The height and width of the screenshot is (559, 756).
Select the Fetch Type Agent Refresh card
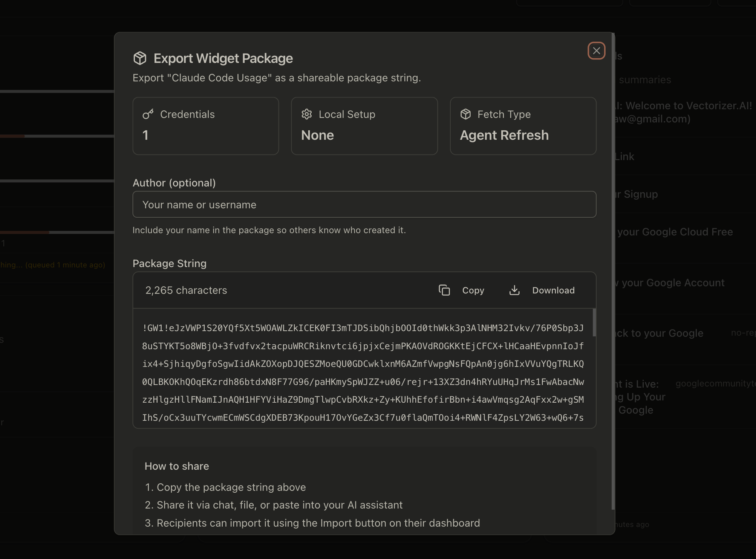coord(523,126)
